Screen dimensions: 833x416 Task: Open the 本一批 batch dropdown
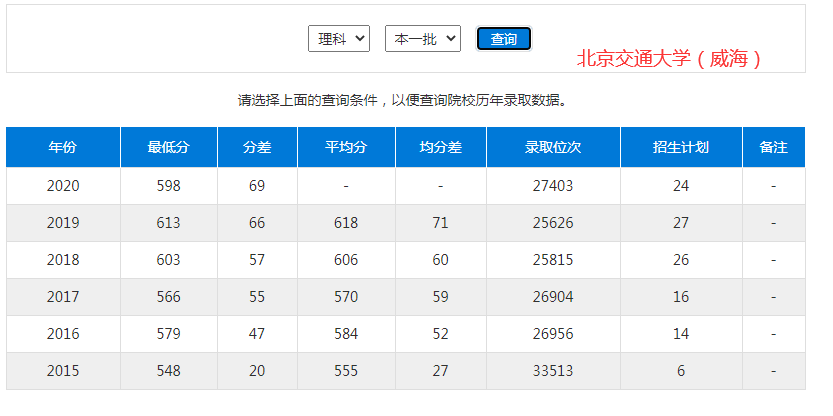pos(423,39)
